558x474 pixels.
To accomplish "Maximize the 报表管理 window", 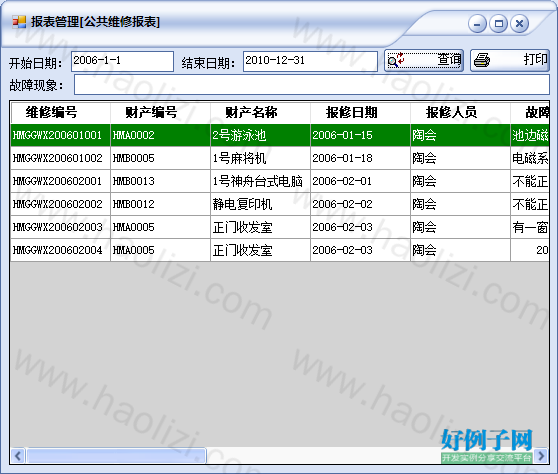I will pos(499,24).
